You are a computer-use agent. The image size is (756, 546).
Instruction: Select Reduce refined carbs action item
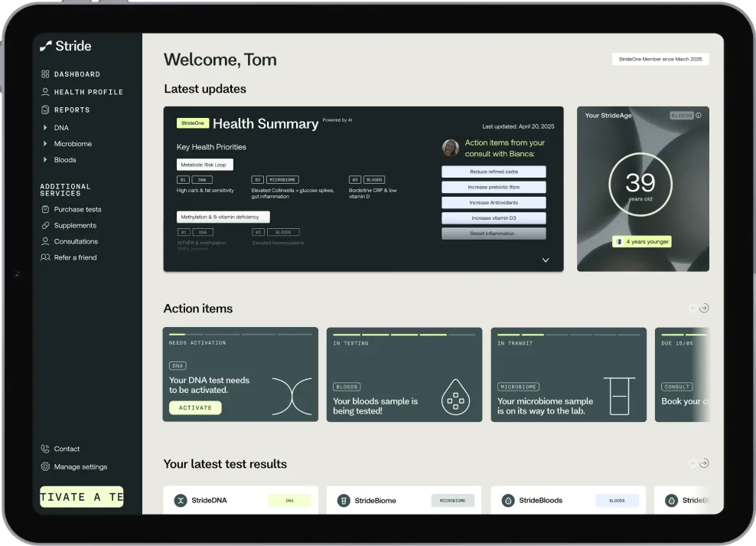tap(494, 172)
